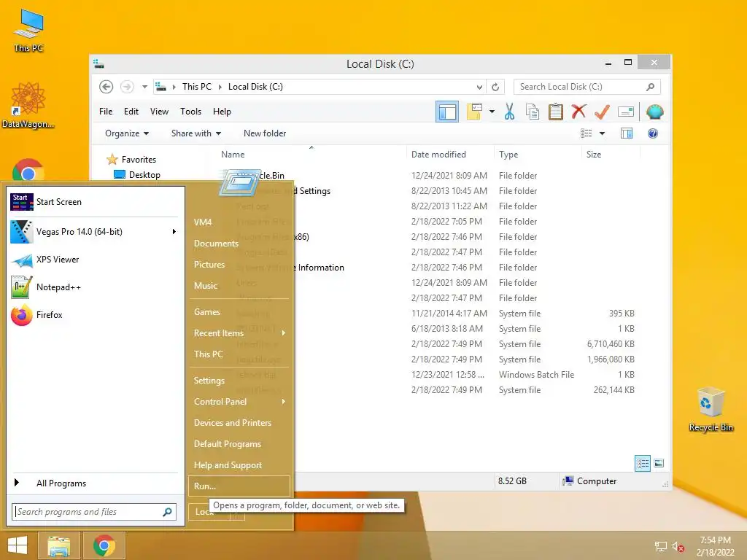Open the File menu
Screen dimensions: 747x560
click(106, 112)
